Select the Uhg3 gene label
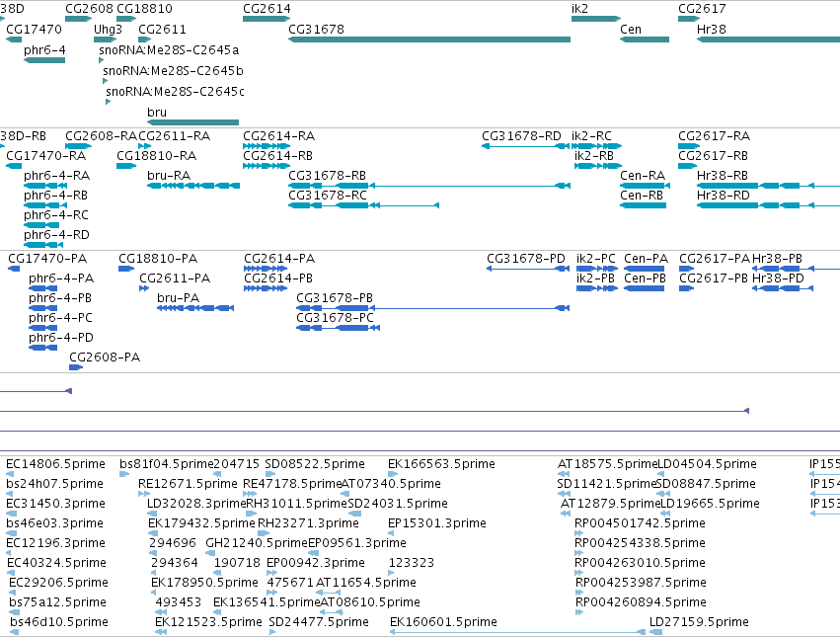This screenshot has height=637, width=840. coord(108,29)
